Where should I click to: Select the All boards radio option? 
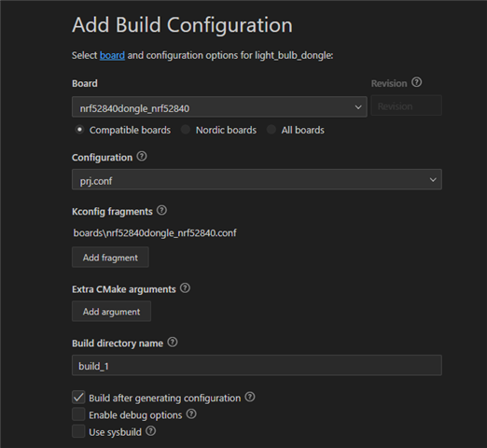[x=271, y=130]
